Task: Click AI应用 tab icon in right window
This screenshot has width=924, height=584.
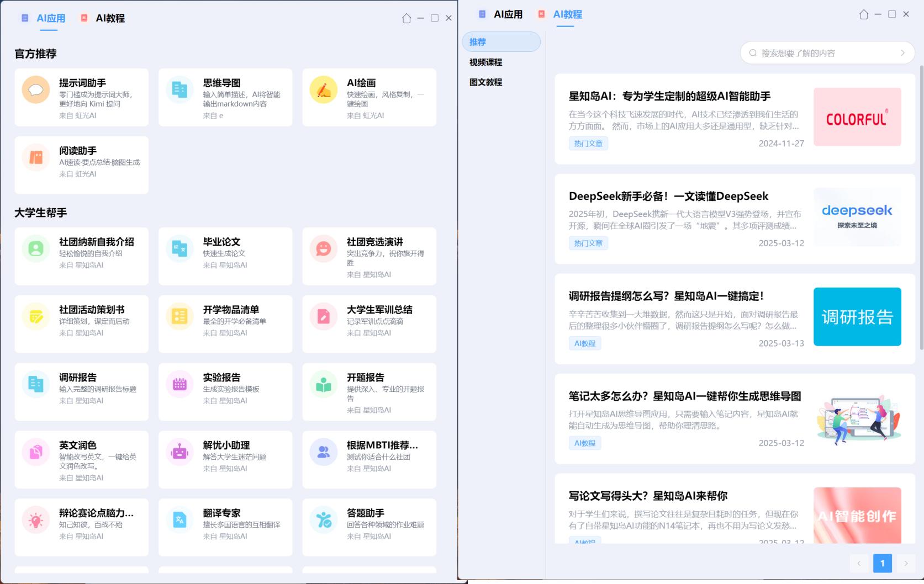Action: click(x=482, y=14)
